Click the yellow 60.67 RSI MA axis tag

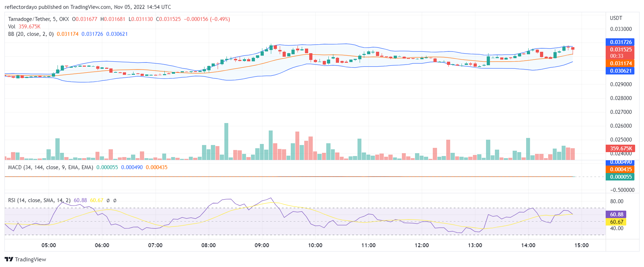[x=616, y=222]
